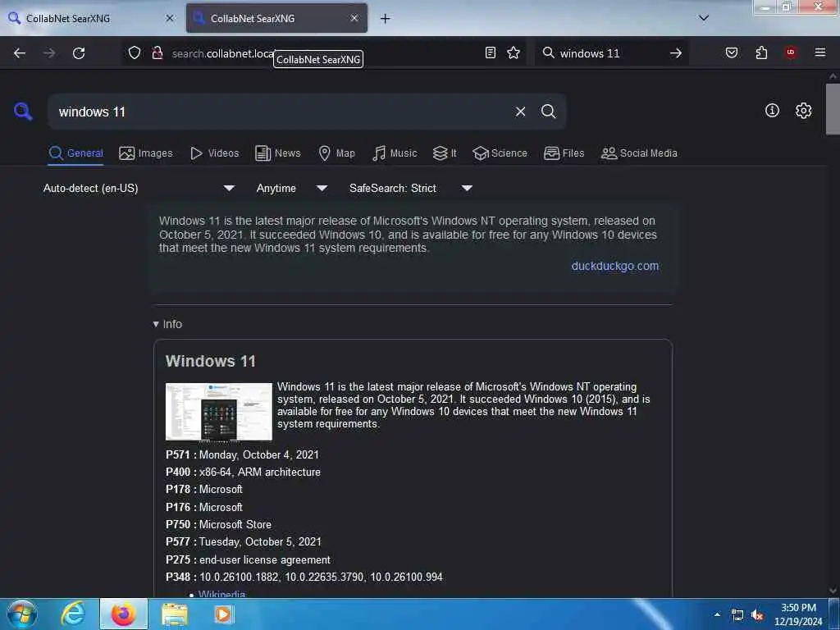Show hidden system tray icons arrow

[717, 614]
